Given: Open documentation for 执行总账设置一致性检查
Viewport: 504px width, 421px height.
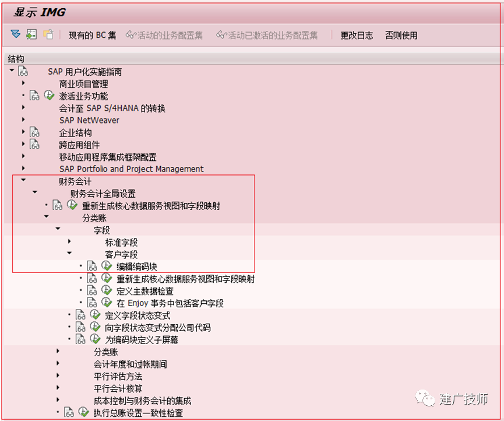Looking at the screenshot, I should [69, 412].
